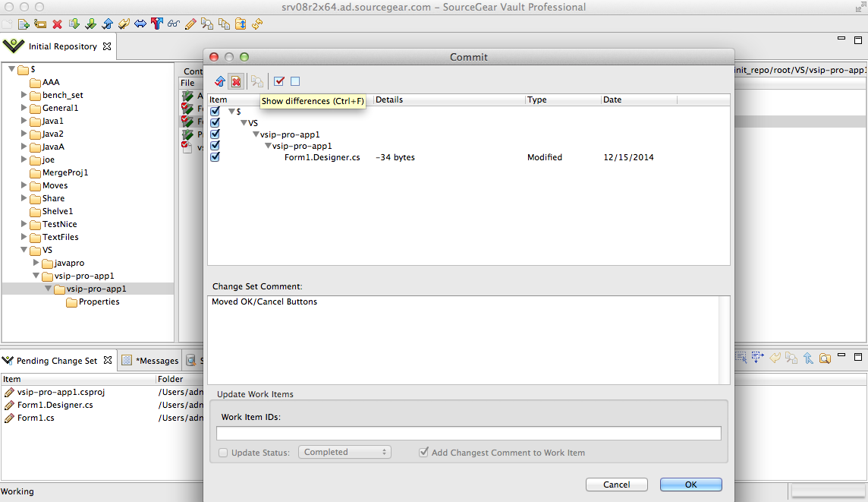Click the arrowed dashed-box icon in Pending toolbar
The width and height of the screenshot is (868, 502).
(x=757, y=358)
